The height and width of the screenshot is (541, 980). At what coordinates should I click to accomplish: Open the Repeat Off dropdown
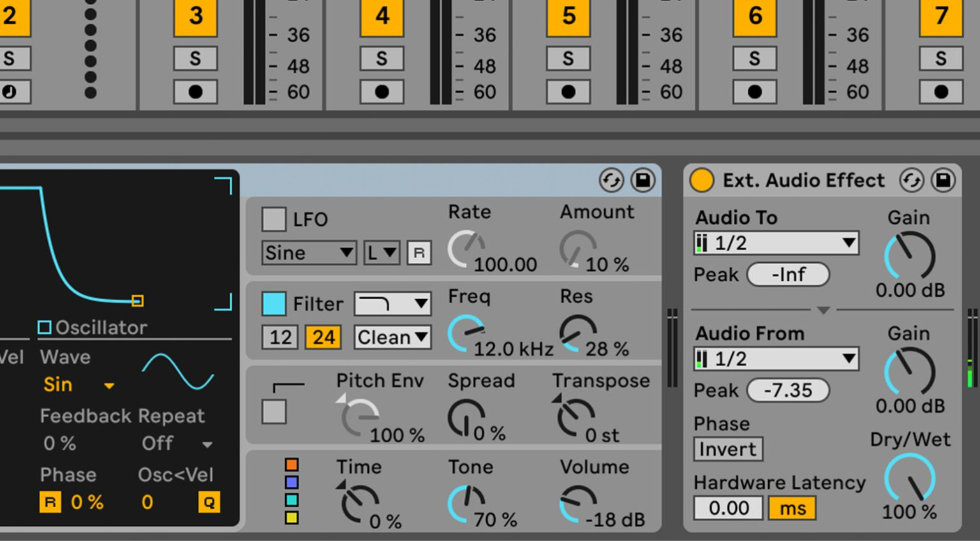click(x=177, y=443)
